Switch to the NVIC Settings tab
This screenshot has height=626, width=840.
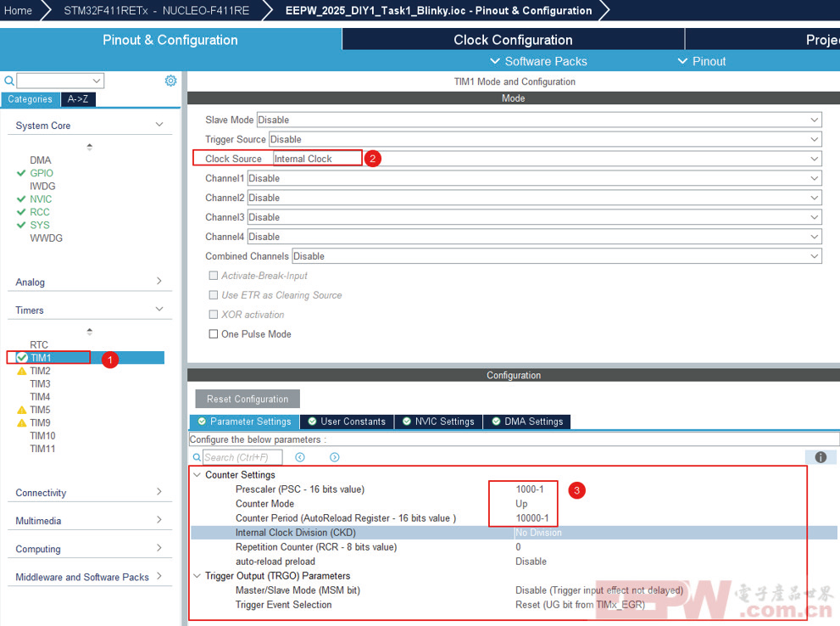pyautogui.click(x=438, y=422)
